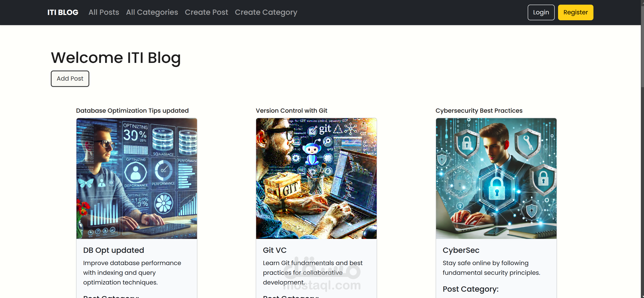Go to All Categories page
Screen dimensions: 644x298
[x=152, y=12]
